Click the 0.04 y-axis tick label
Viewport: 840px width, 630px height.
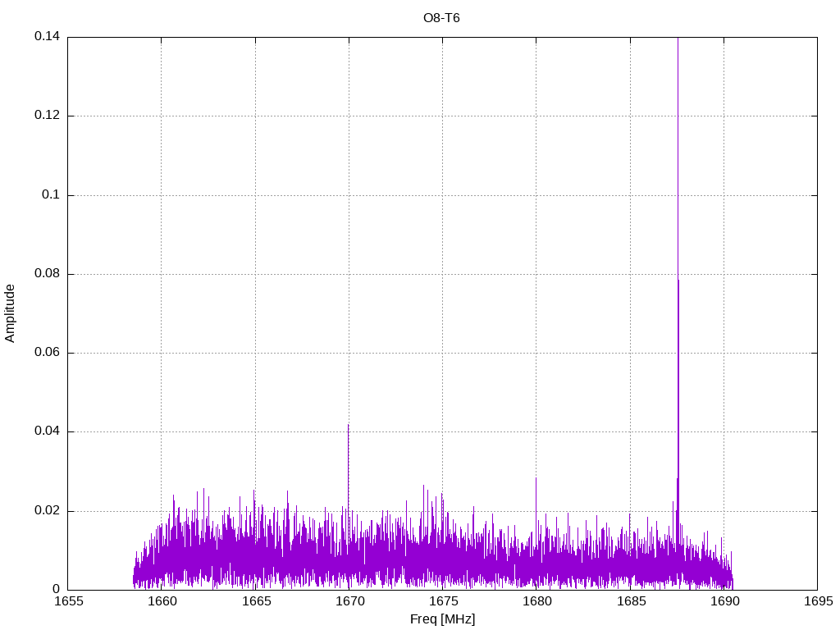pos(47,431)
